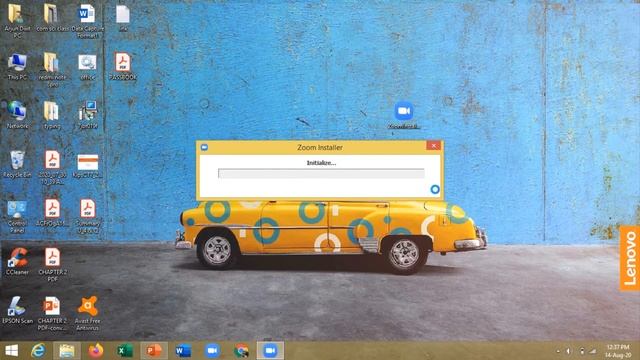Click the Zoom Installer progress bar
This screenshot has width=640, height=360.
[321, 173]
